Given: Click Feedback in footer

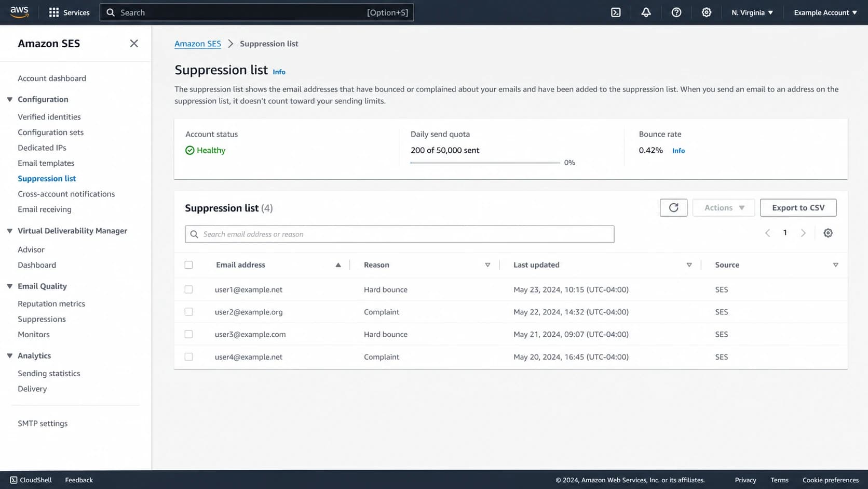Looking at the screenshot, I should 79,480.
